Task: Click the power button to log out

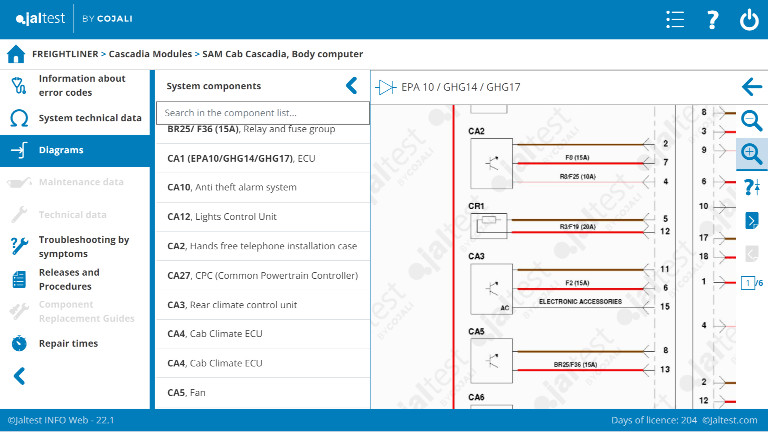Action: (x=749, y=20)
